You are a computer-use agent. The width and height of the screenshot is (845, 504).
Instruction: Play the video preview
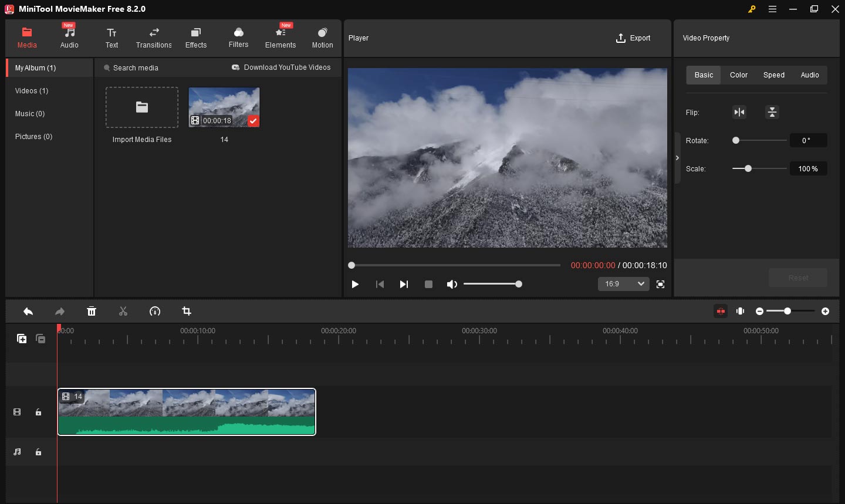click(355, 284)
